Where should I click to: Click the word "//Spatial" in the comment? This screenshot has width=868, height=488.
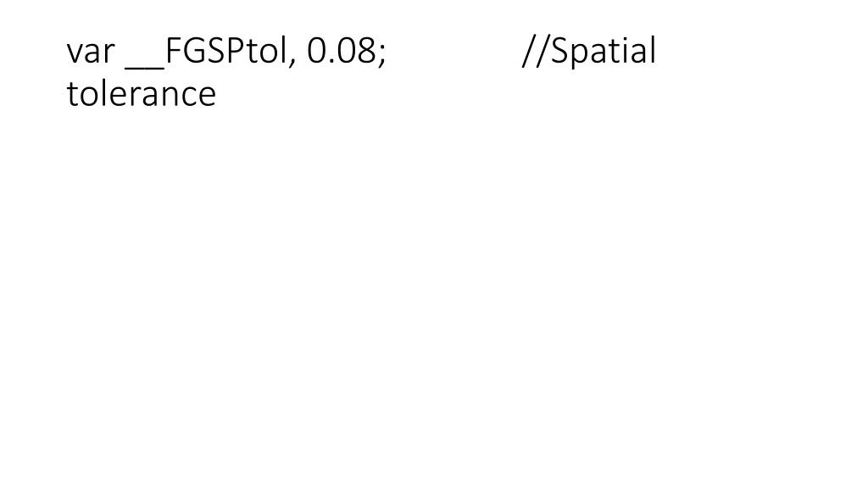click(x=589, y=52)
